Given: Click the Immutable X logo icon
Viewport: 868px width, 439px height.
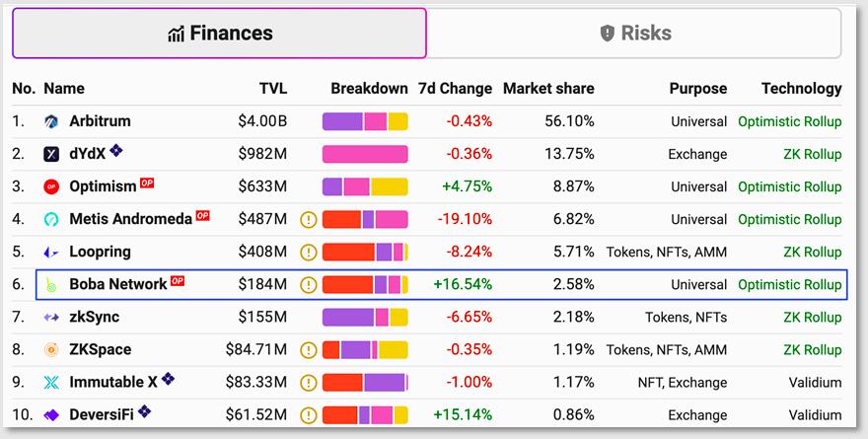Looking at the screenshot, I should tap(52, 382).
